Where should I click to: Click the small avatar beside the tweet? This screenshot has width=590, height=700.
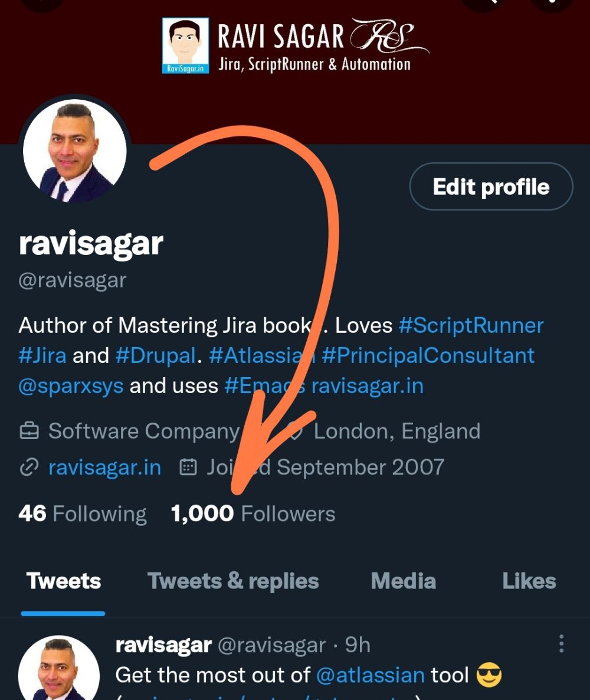[58, 668]
